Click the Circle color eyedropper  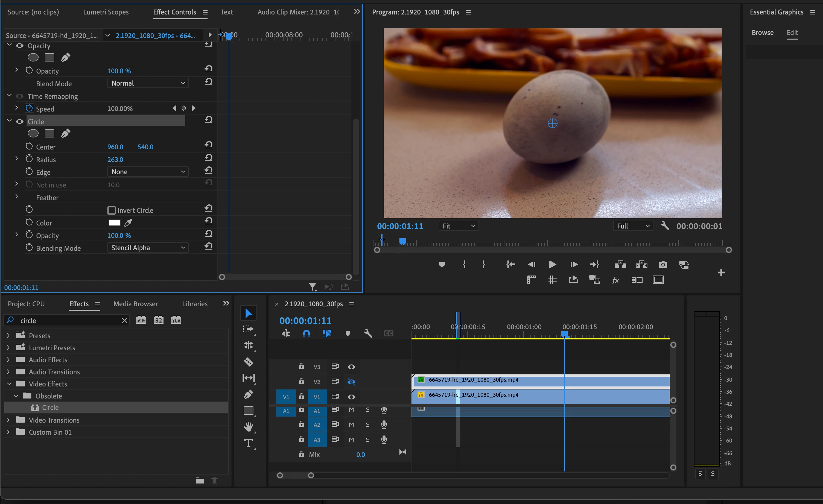(x=128, y=223)
